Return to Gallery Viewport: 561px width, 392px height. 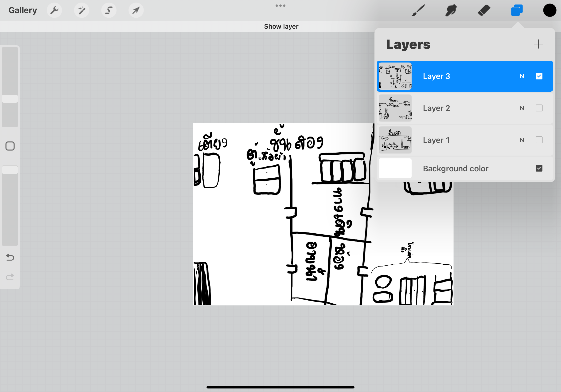click(x=23, y=10)
